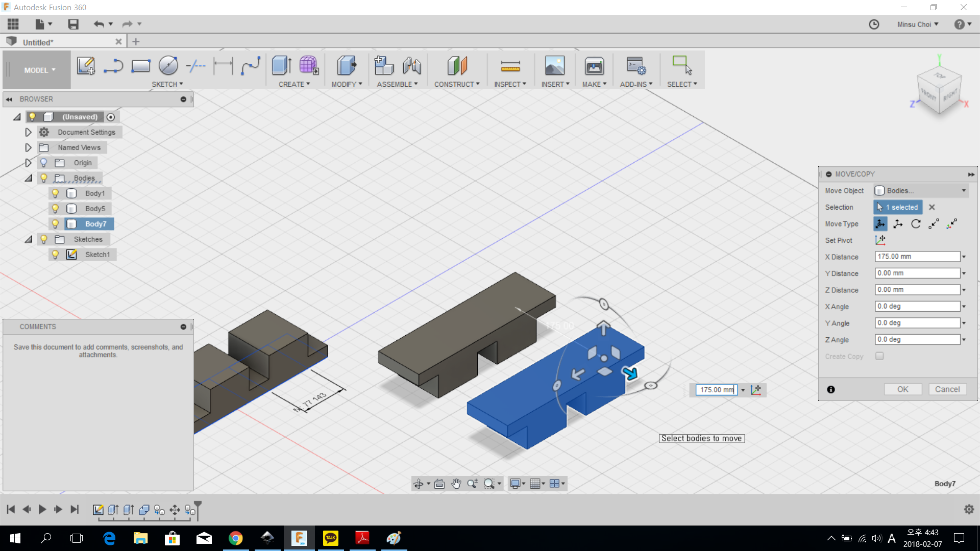Click the 3D Print Make icon
The image size is (980, 551).
click(595, 66)
